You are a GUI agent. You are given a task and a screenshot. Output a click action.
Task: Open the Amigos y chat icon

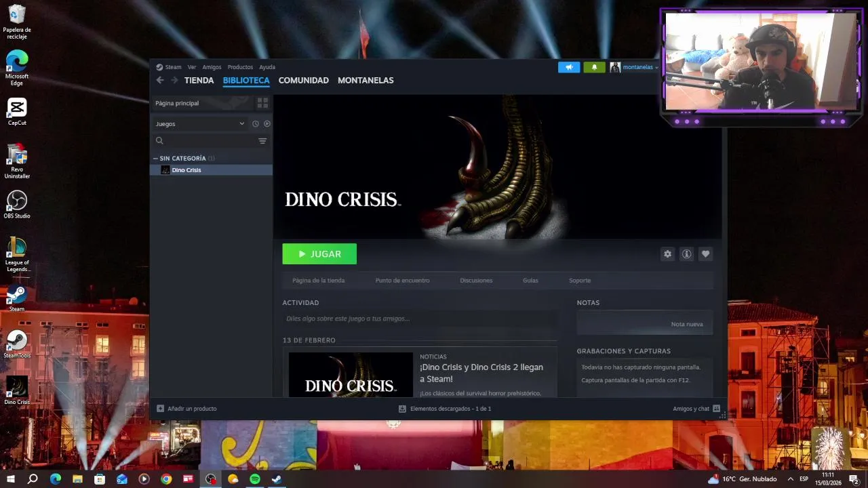716,409
